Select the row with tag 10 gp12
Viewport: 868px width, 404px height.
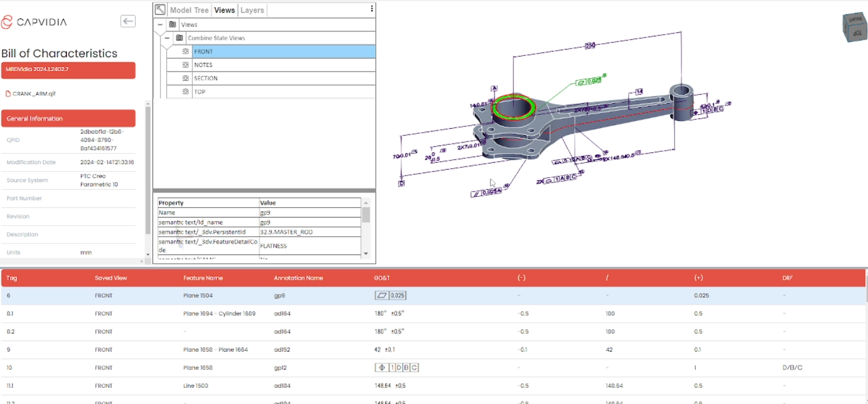[x=434, y=368]
